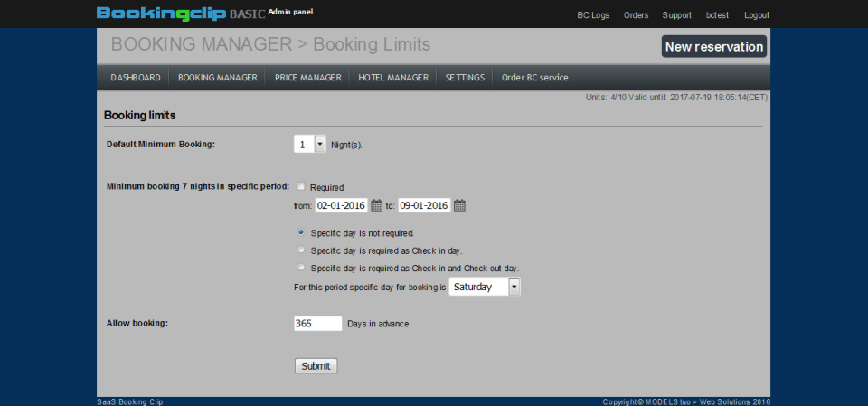This screenshot has height=406, width=868.
Task: Select 'required as Check in day' option
Action: pyautogui.click(x=301, y=250)
